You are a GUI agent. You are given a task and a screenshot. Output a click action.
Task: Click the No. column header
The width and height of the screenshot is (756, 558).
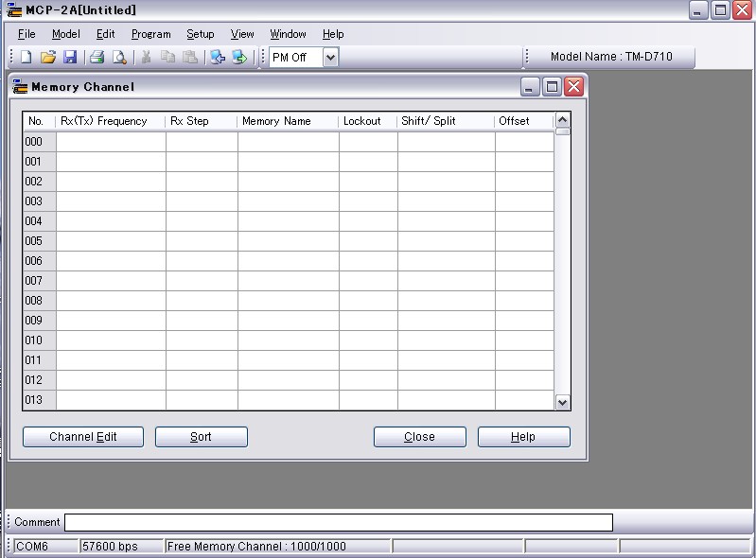tap(39, 121)
